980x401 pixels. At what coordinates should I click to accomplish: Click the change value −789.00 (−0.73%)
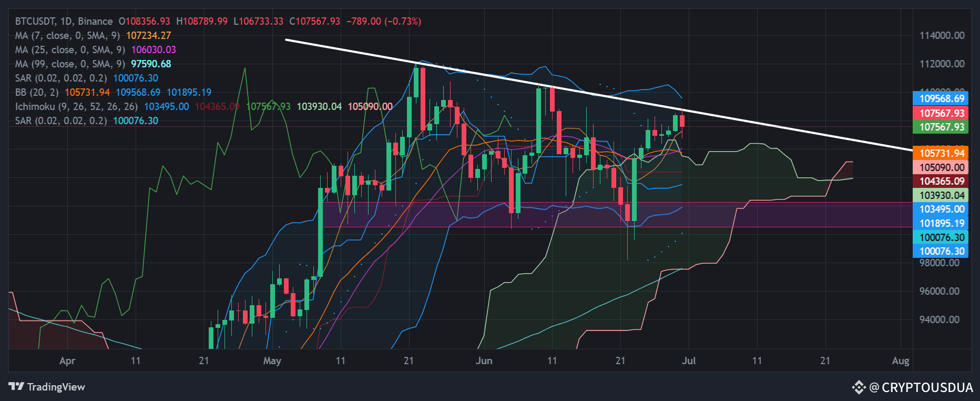coord(384,21)
